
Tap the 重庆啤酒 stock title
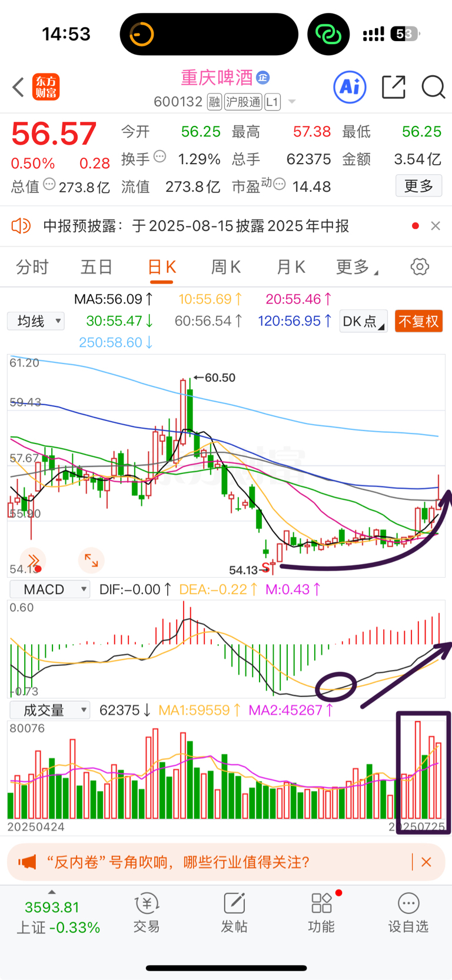[x=217, y=77]
